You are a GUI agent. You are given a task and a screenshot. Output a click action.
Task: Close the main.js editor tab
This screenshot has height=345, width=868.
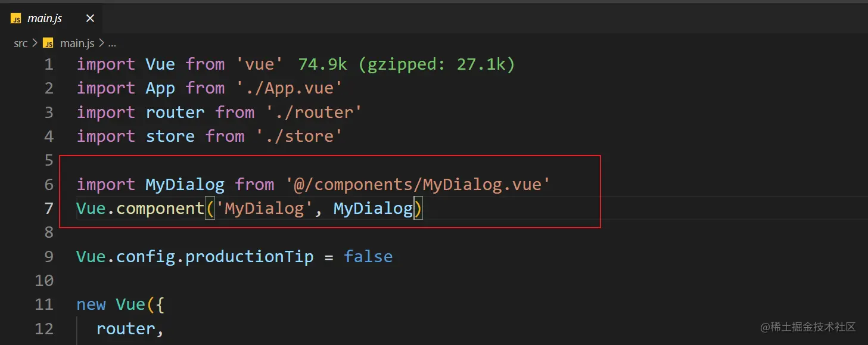point(90,18)
